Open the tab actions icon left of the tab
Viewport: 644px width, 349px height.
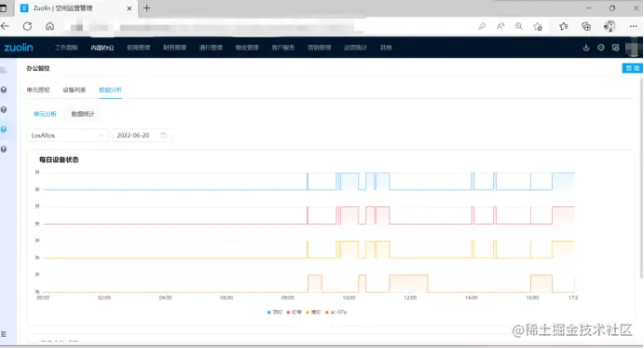[x=4, y=8]
